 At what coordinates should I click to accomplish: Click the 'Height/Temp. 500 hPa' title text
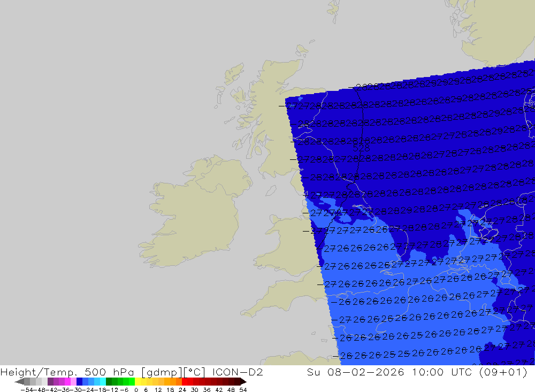(x=67, y=372)
